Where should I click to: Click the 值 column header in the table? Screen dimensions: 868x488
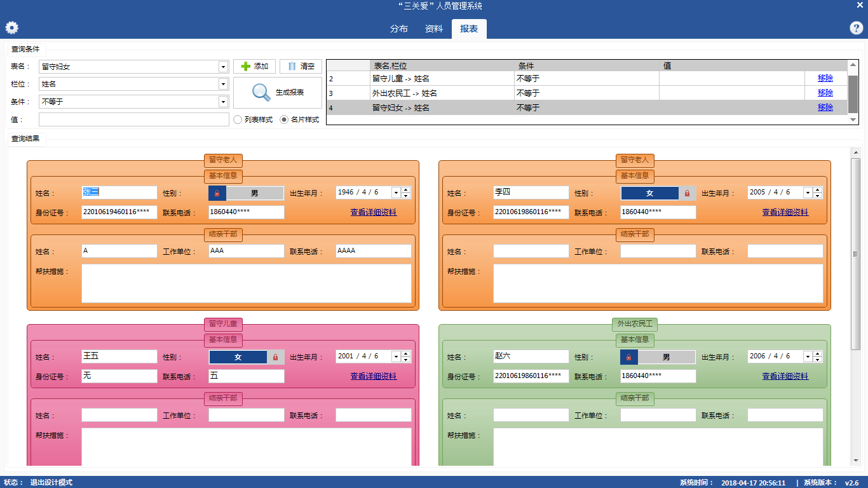point(732,65)
